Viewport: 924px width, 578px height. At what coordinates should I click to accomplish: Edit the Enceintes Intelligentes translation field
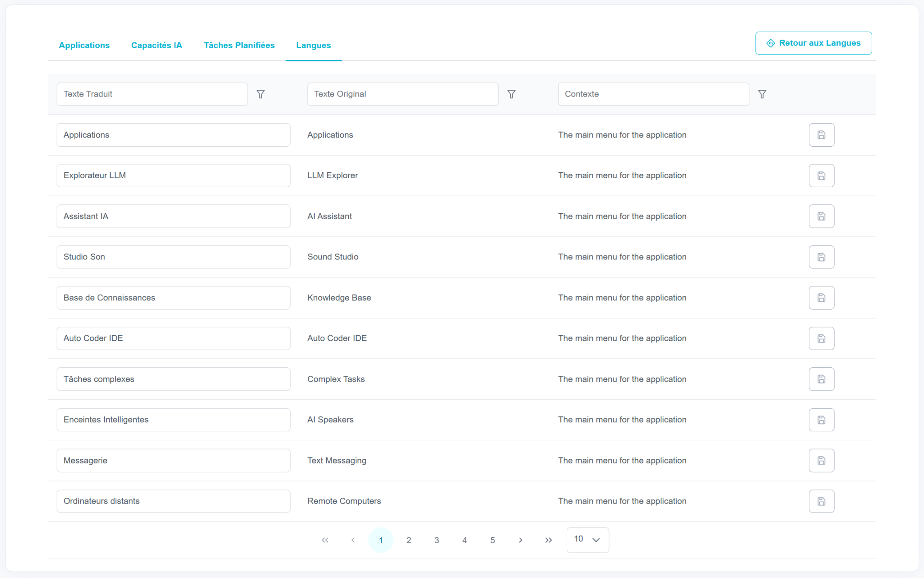click(x=173, y=420)
